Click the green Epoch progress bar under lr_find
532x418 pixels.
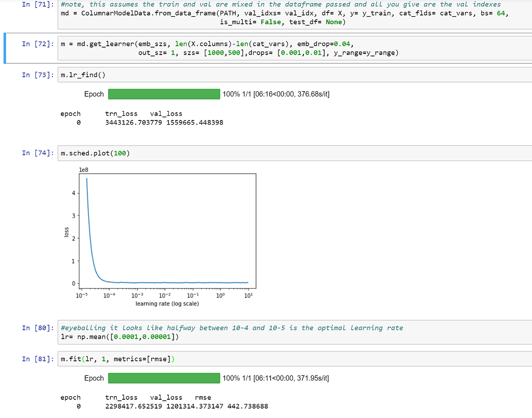pos(164,94)
